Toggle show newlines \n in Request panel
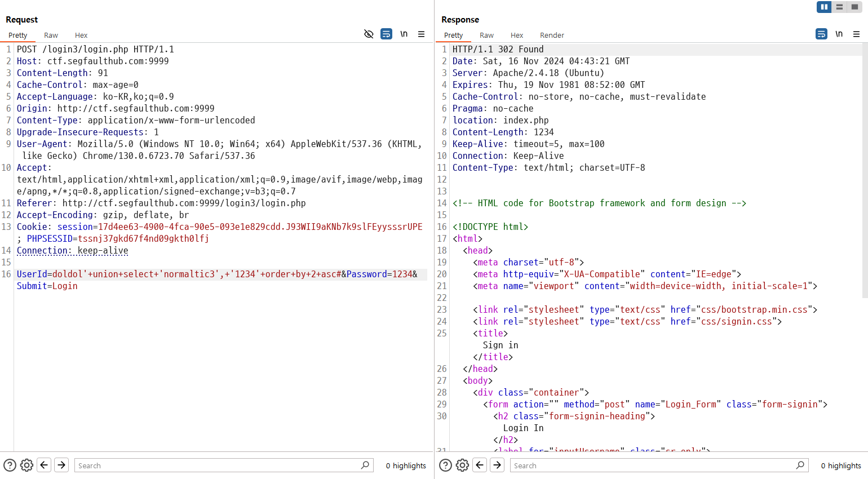868x479 pixels. coord(404,34)
